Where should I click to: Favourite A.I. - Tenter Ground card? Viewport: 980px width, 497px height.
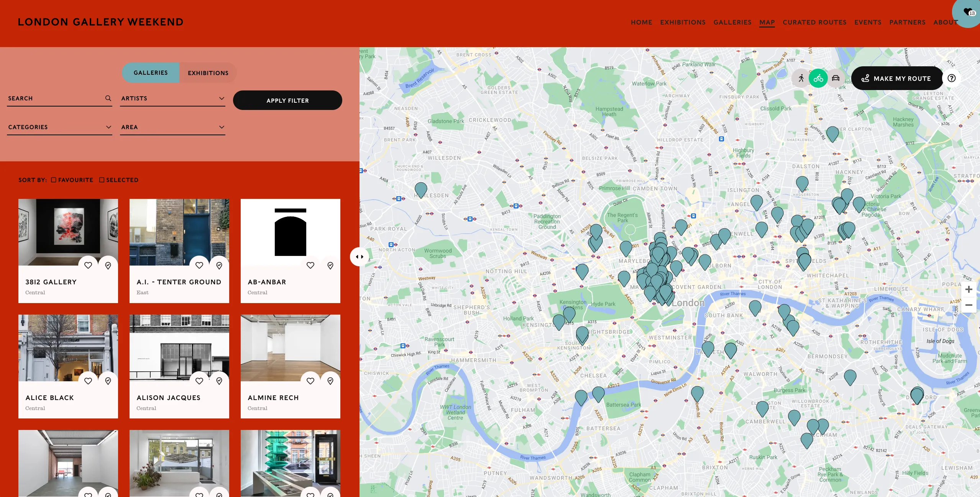pyautogui.click(x=199, y=265)
